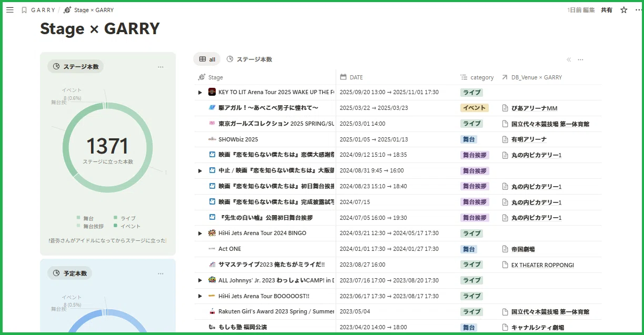
Task: Click 駆アガル！ row page icon
Action: point(212,108)
